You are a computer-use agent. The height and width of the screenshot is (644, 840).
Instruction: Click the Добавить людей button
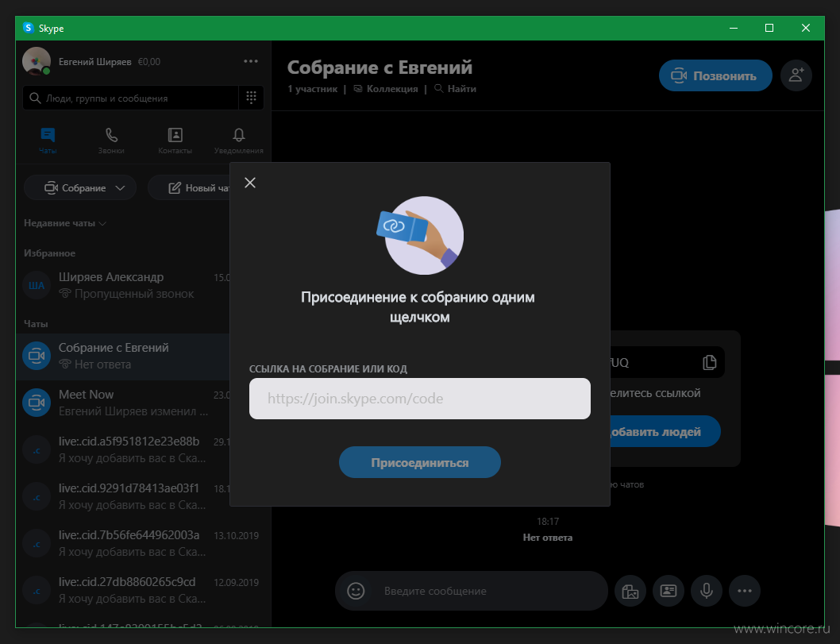tap(665, 432)
